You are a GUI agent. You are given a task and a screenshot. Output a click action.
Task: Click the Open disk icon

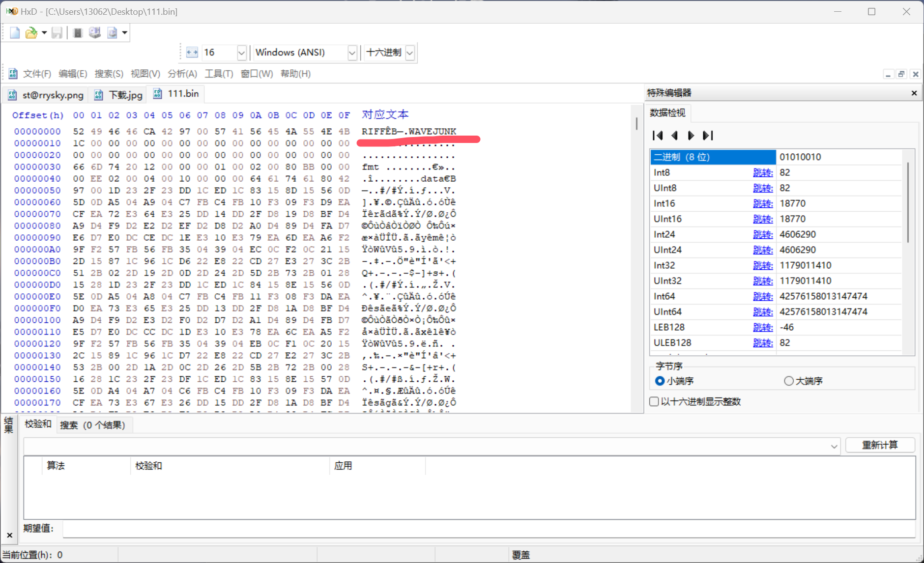pyautogui.click(x=95, y=33)
